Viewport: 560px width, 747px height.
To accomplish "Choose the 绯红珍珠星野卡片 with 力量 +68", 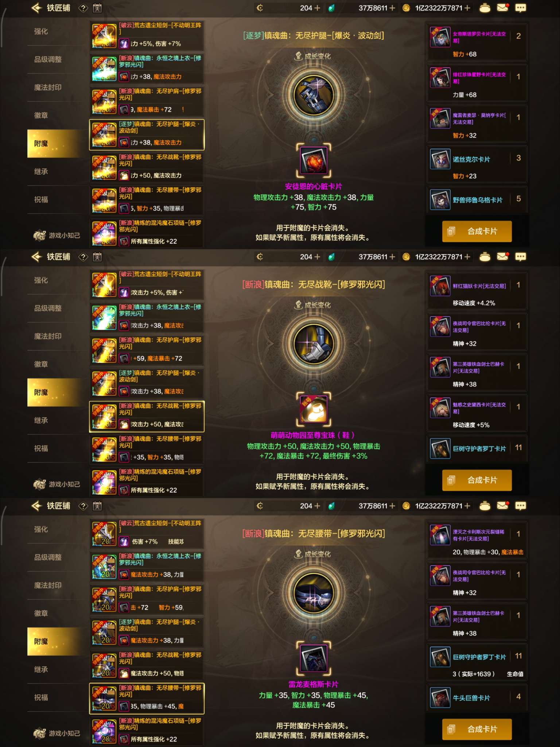I will 477,82.
